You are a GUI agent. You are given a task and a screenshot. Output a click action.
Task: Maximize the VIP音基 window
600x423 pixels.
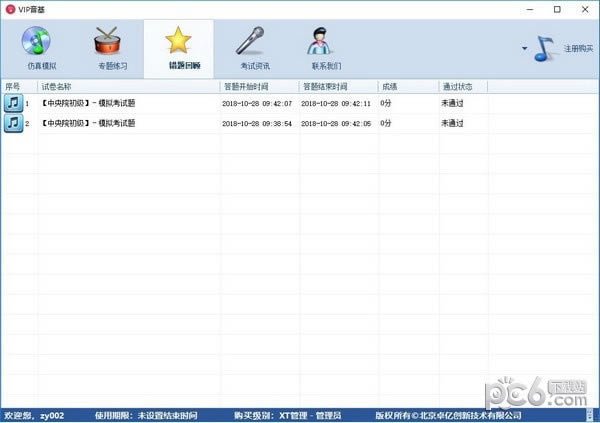click(x=556, y=9)
